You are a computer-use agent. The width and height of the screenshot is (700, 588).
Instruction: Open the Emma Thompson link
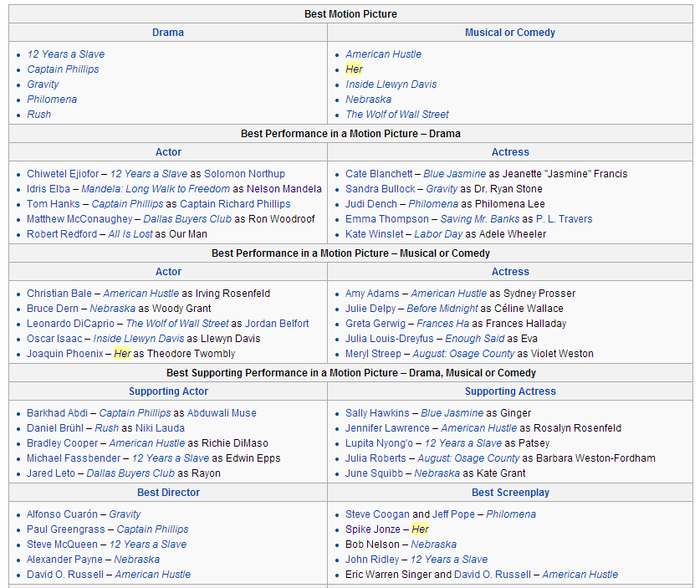coord(386,219)
